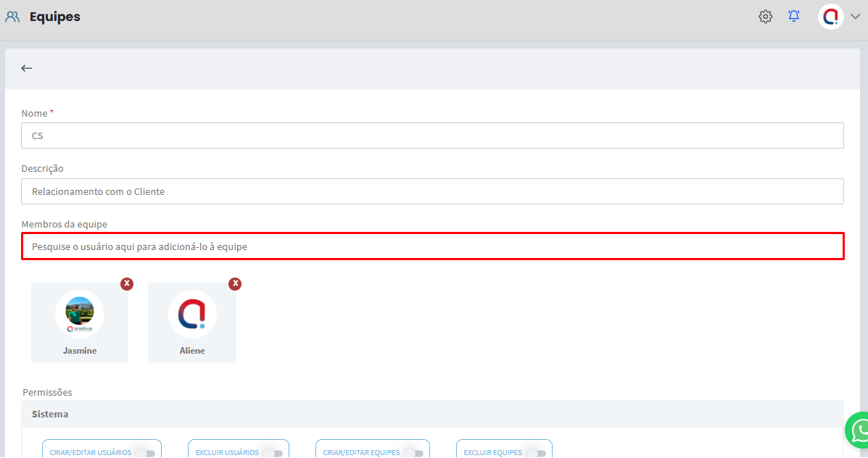Screen dimensions: 868x458
Task: Select Aliene's member avatar
Action: [x=192, y=314]
